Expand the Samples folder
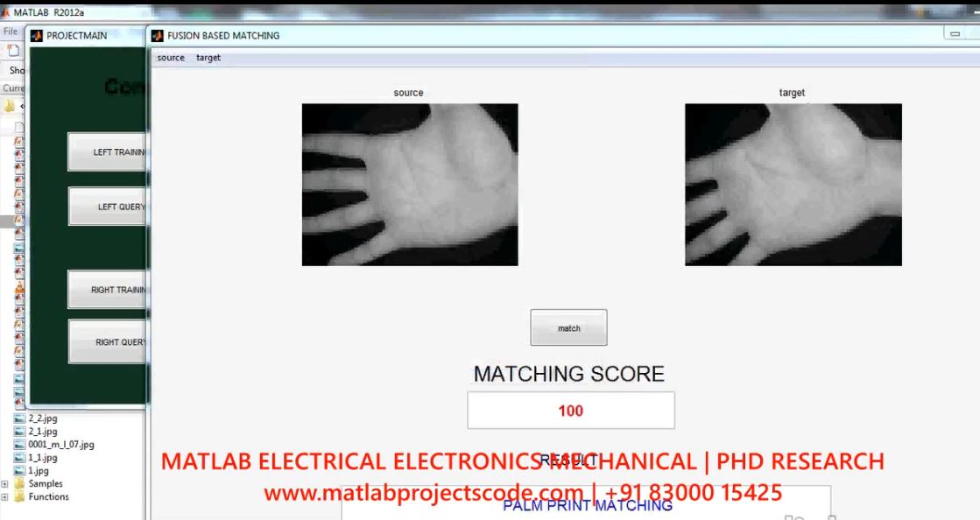Image resolution: width=980 pixels, height=520 pixels. 6,483
